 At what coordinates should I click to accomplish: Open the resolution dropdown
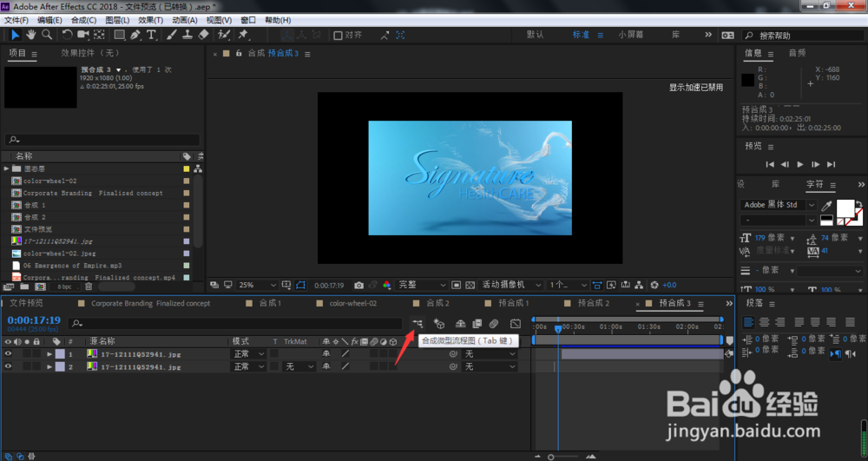coord(422,285)
